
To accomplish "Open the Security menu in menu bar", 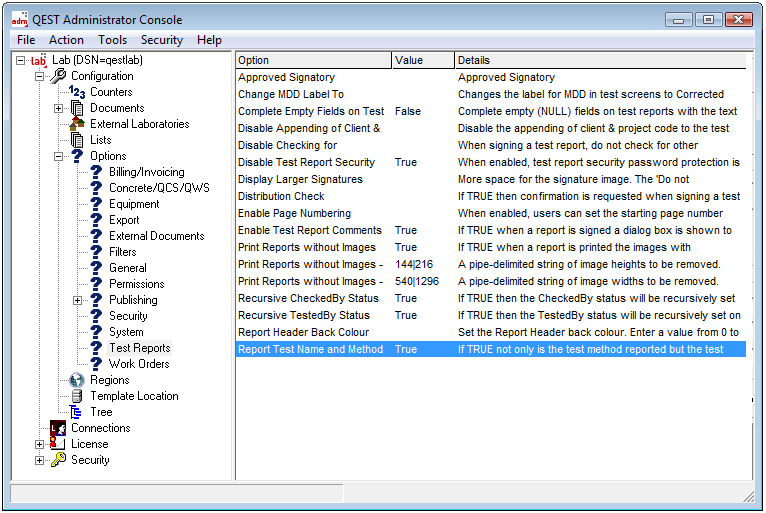I will [x=162, y=40].
